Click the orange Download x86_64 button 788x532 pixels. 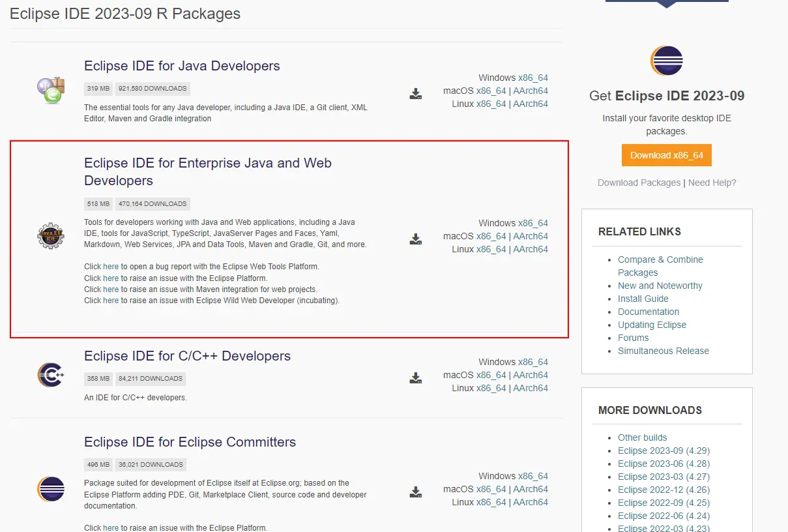[667, 155]
